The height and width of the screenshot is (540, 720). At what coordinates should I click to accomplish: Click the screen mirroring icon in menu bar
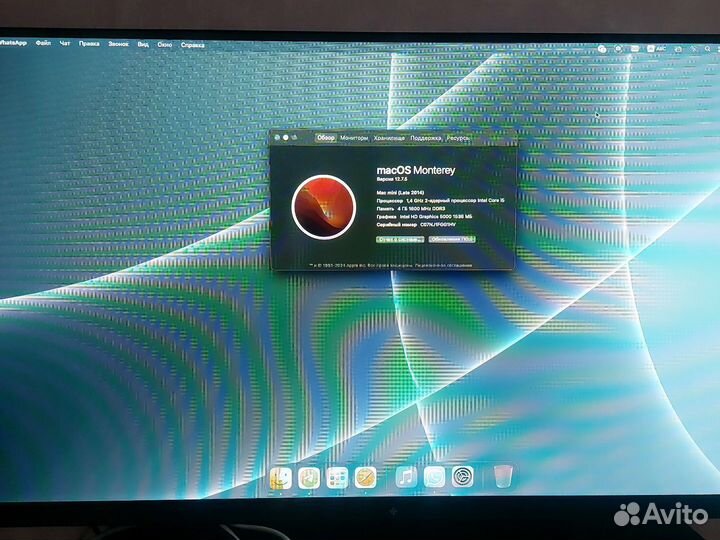(x=678, y=49)
